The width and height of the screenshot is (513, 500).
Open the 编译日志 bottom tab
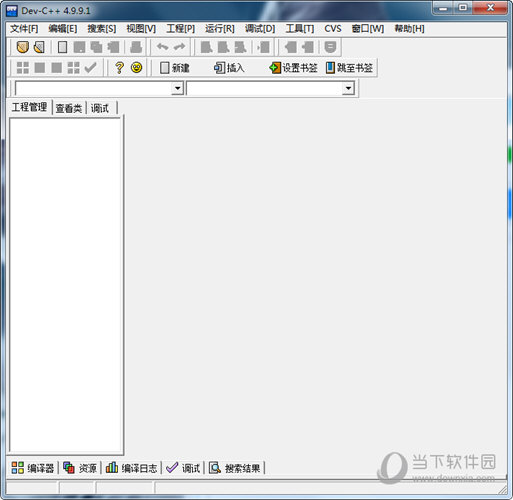131,468
